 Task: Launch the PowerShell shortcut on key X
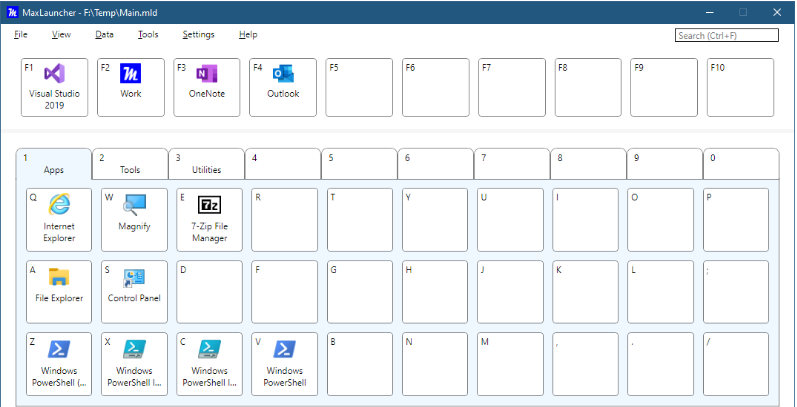point(134,363)
